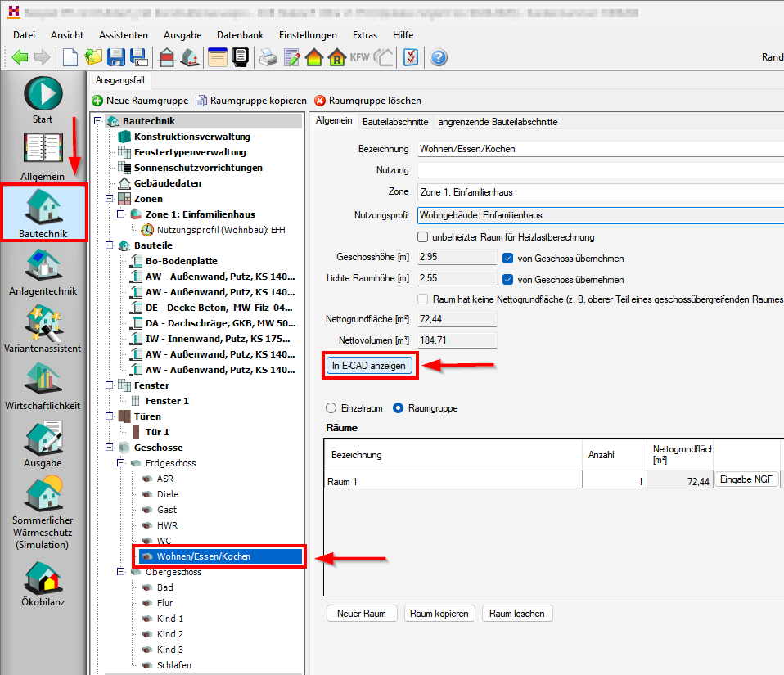
Task: Open the Ökobilanz sidebar module
Action: pyautogui.click(x=43, y=583)
